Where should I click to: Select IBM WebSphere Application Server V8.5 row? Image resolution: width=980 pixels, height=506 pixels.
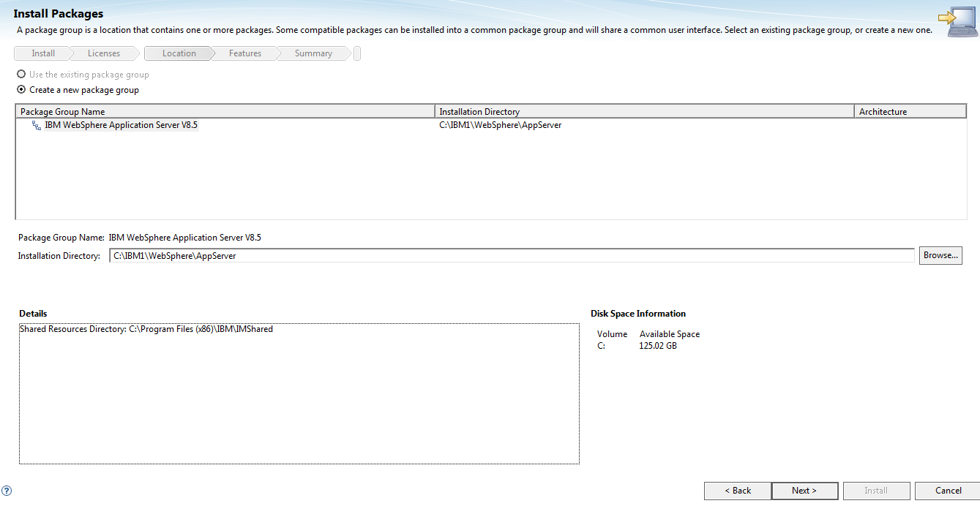(490, 125)
